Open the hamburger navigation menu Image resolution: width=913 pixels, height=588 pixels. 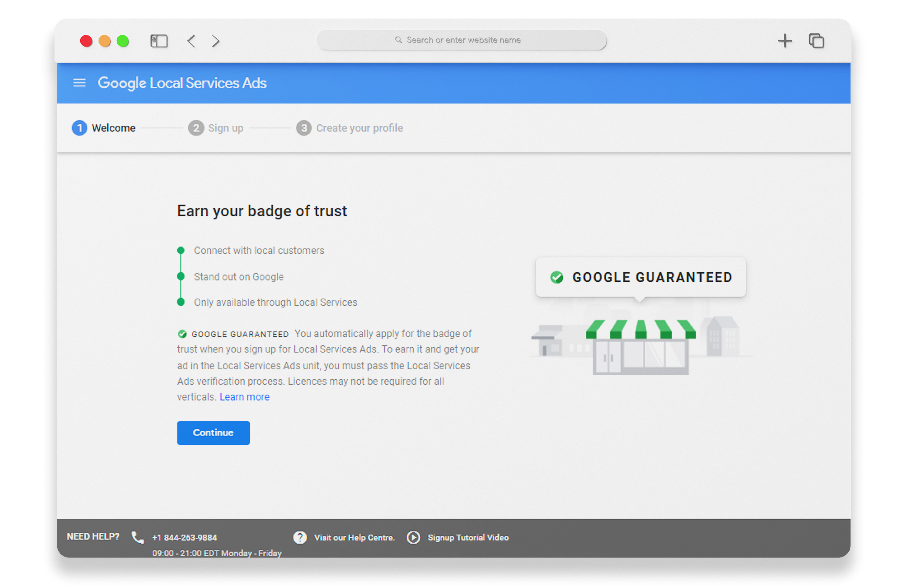pos(79,83)
